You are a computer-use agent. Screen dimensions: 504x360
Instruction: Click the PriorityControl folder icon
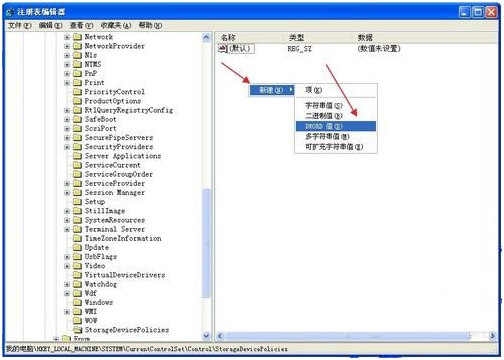point(77,92)
